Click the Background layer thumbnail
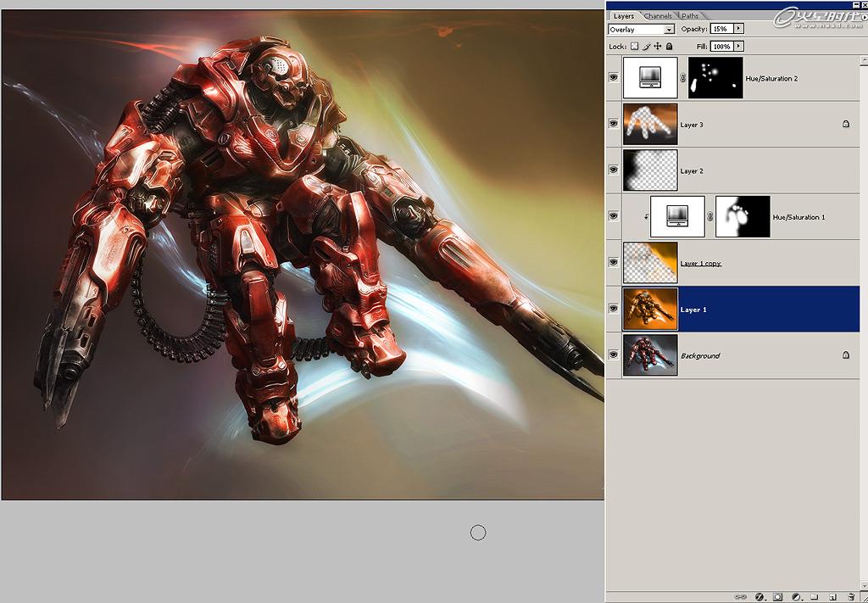The height and width of the screenshot is (603, 868). 650,355
